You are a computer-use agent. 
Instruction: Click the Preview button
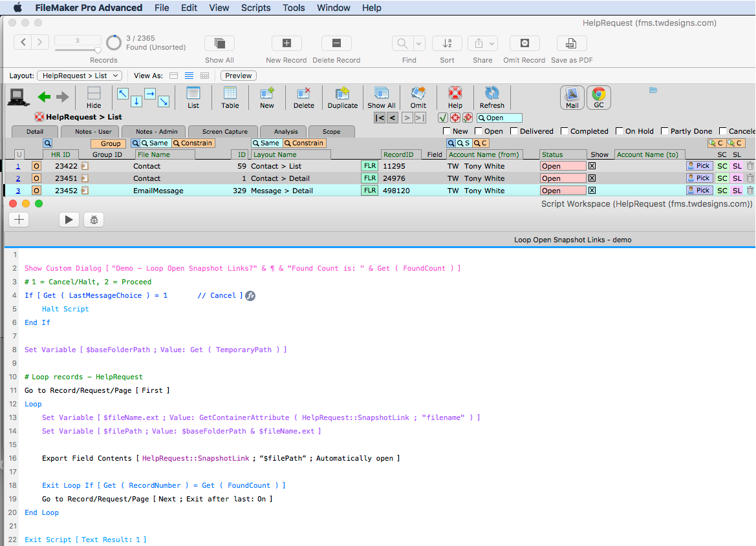pos(238,76)
